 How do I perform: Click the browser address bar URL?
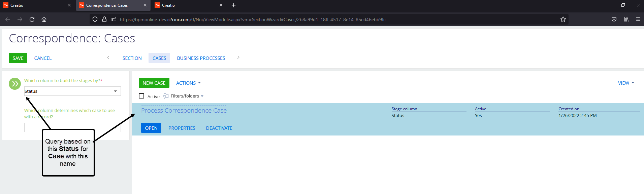(253, 20)
